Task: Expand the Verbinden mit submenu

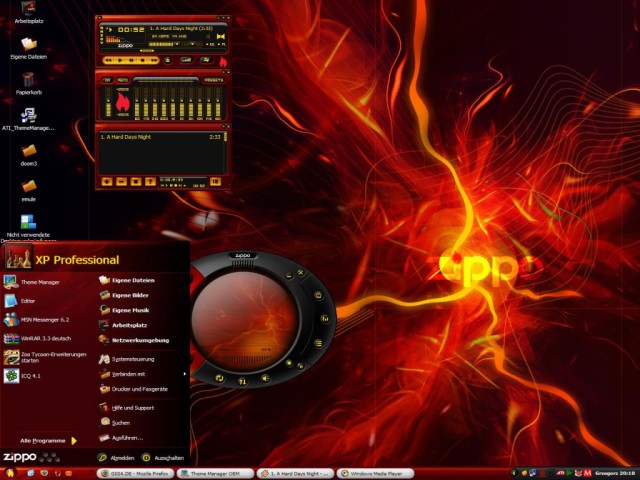Action: click(x=142, y=374)
